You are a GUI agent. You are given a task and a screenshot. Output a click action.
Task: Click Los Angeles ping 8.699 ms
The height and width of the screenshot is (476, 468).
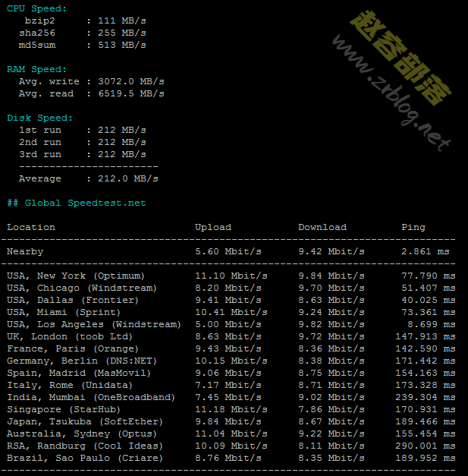tap(432, 324)
